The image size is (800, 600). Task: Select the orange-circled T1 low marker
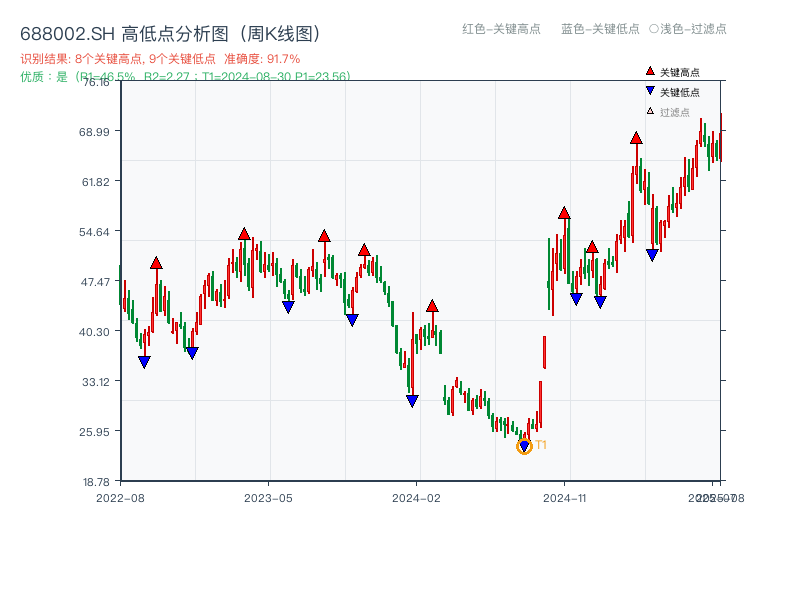(x=524, y=446)
